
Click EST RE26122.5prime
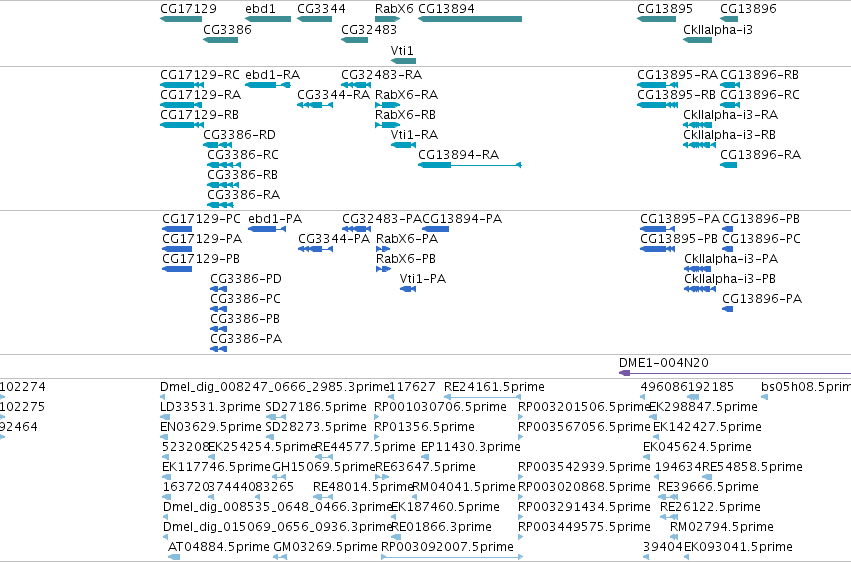point(669,518)
